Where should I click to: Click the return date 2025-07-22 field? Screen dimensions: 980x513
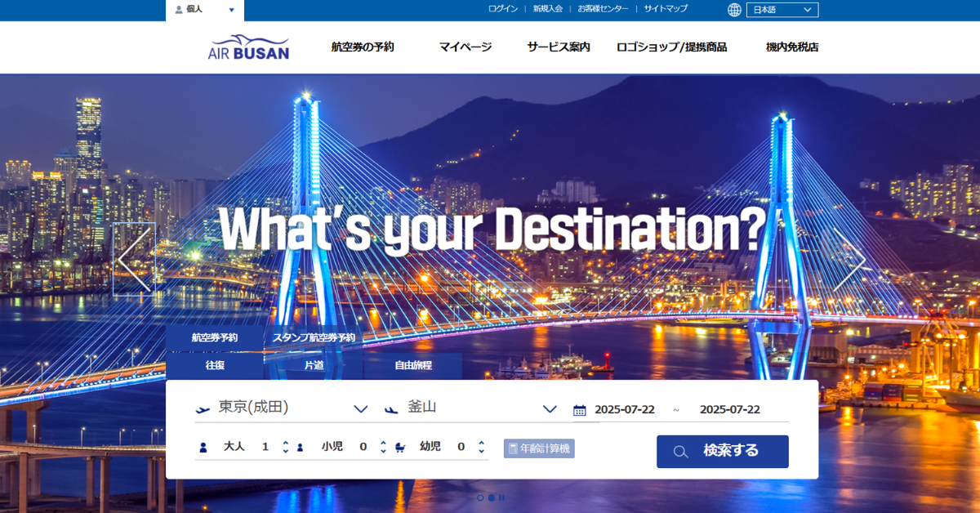pos(730,409)
